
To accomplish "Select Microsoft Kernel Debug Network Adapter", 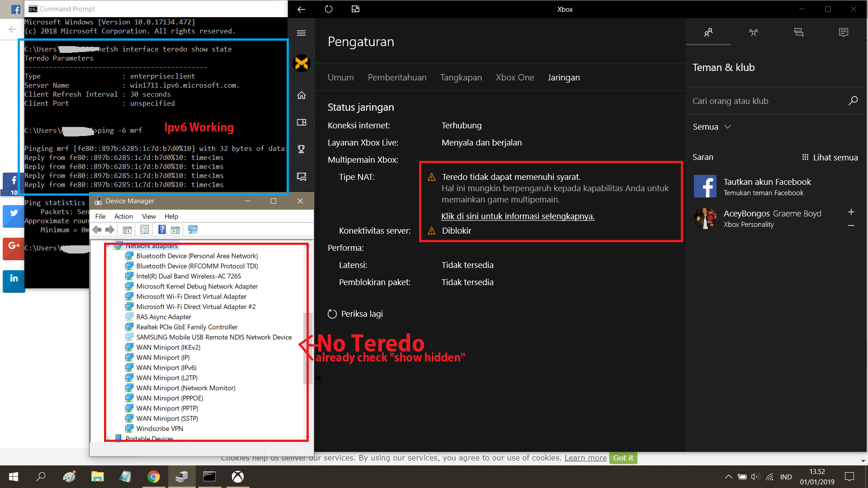I will pos(197,286).
